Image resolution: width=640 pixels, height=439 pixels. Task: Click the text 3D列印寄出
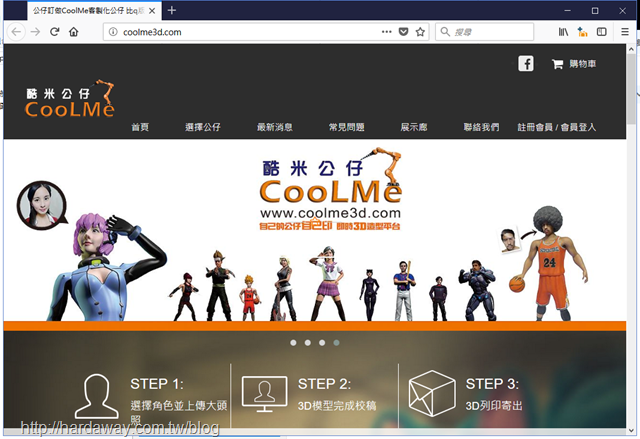click(x=494, y=406)
